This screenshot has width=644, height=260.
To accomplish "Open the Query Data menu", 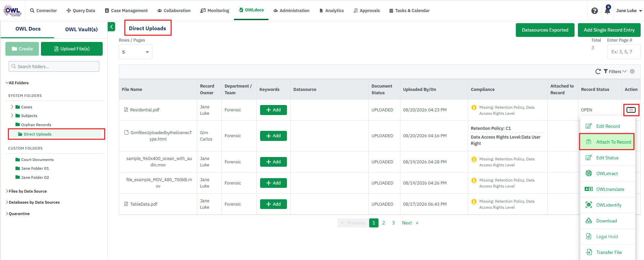I will coord(81,11).
